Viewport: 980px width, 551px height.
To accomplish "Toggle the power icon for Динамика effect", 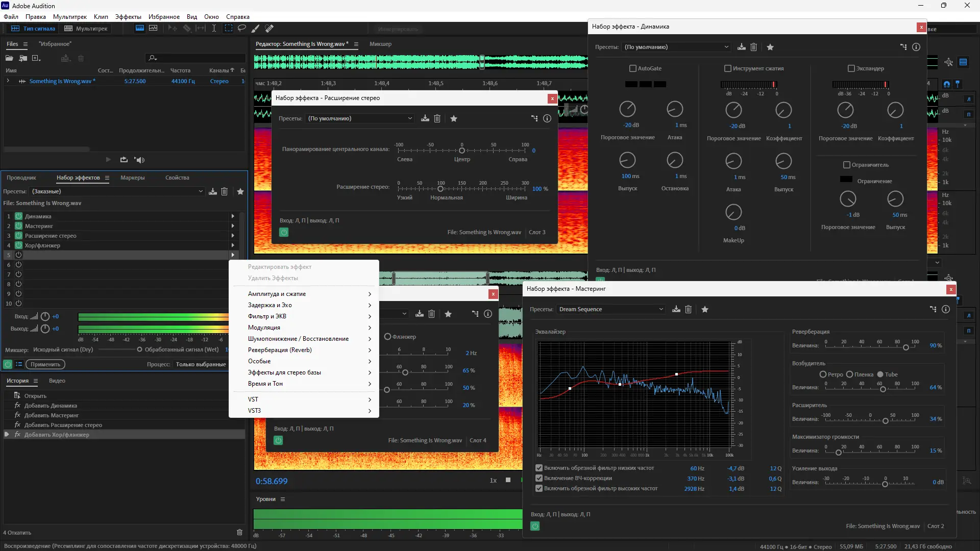I will (x=18, y=216).
